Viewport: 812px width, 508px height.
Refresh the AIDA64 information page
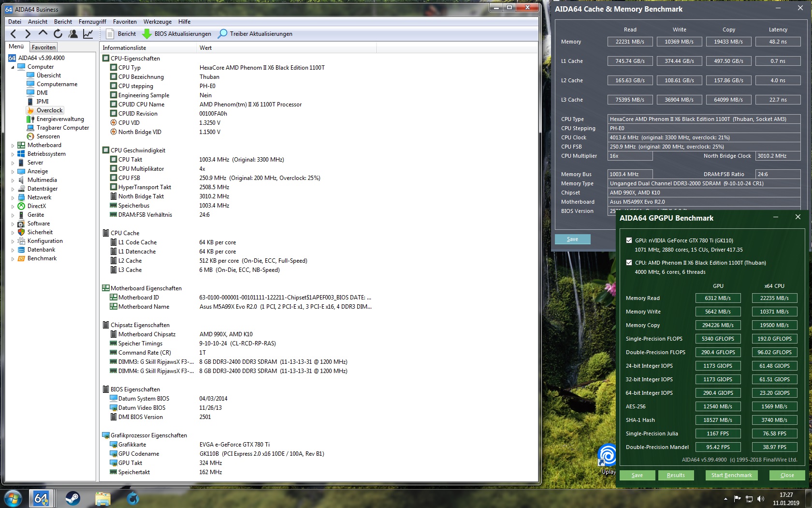[x=58, y=34]
